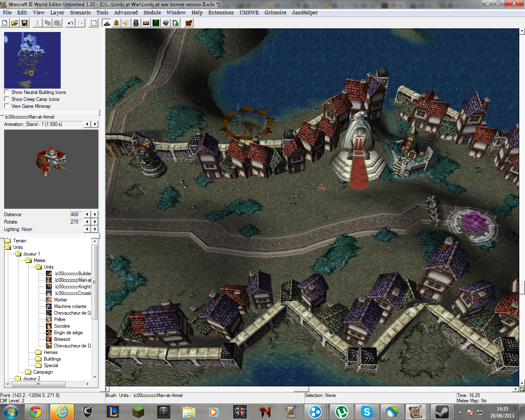525x420 pixels.
Task: Open uTorrent taskbar icon
Action: pos(341,412)
